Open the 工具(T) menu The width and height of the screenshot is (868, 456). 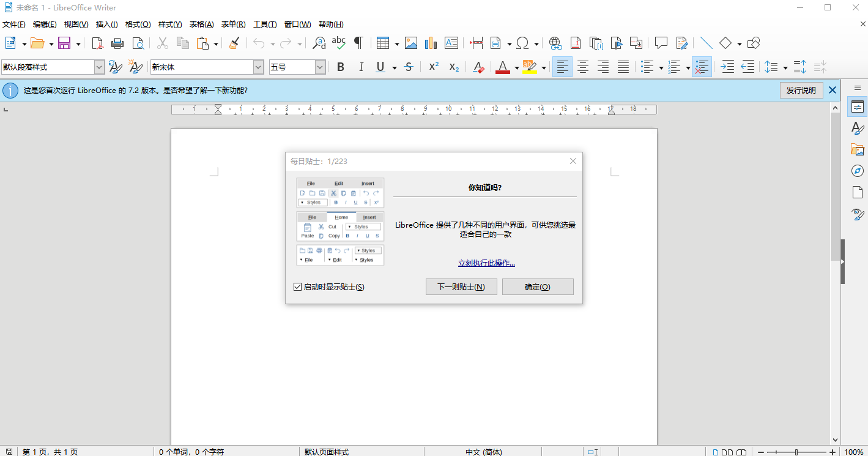coord(265,24)
